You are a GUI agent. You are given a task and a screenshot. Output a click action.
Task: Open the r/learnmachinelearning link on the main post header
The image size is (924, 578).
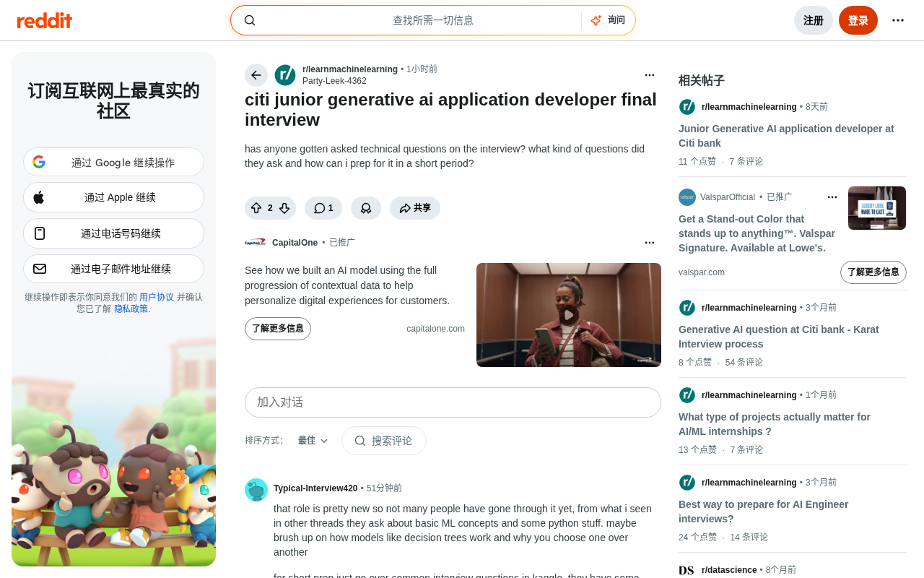(x=350, y=69)
